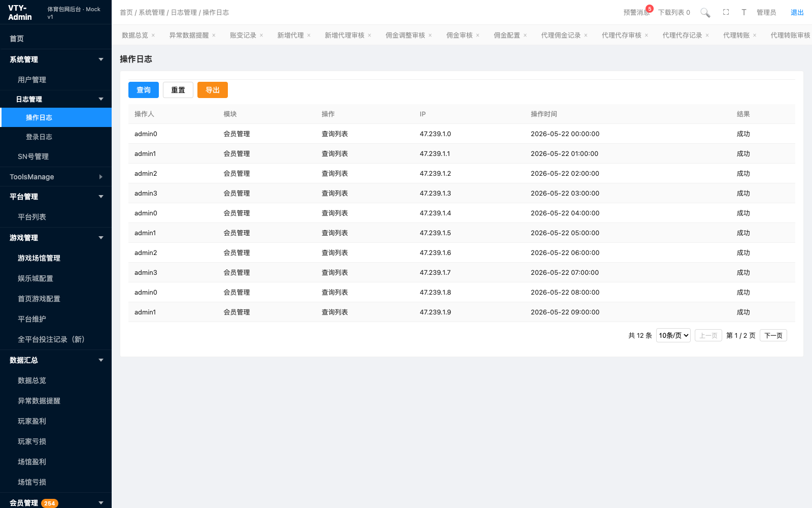
Task: Go to next page with 下一页
Action: pos(773,335)
